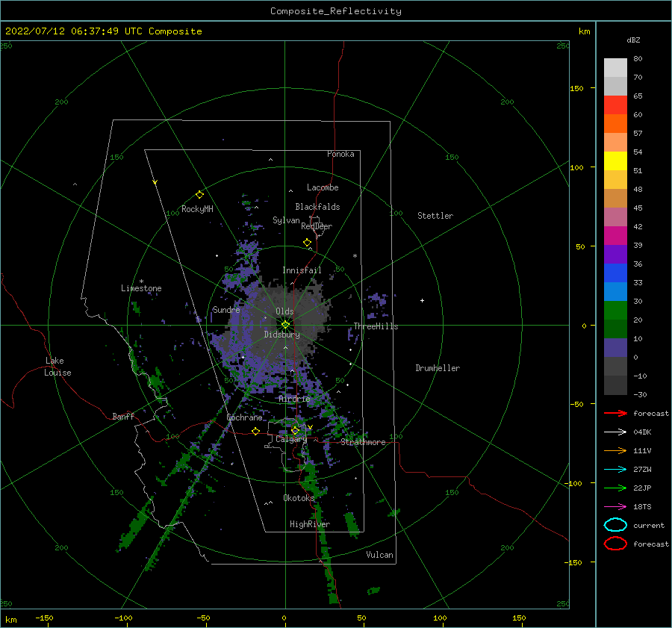Click the HighRiver label
Image resolution: width=672 pixels, height=628 pixels.
pyautogui.click(x=310, y=524)
